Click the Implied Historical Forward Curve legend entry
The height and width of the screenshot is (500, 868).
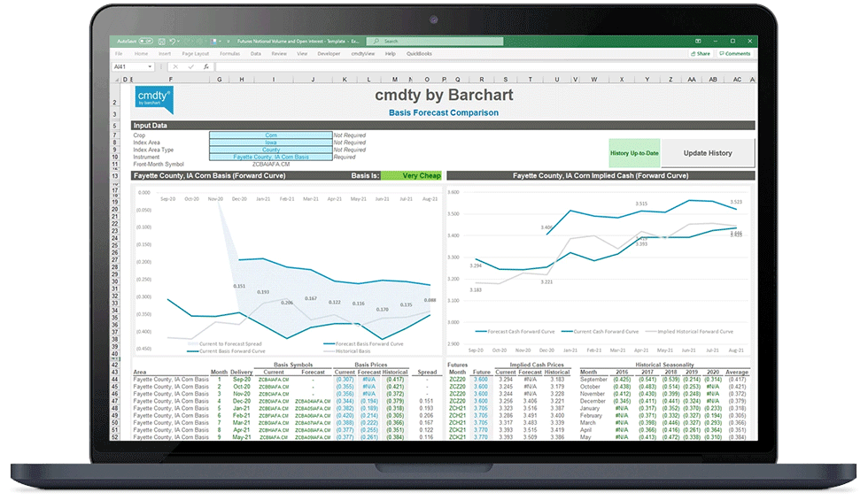pos(690,332)
